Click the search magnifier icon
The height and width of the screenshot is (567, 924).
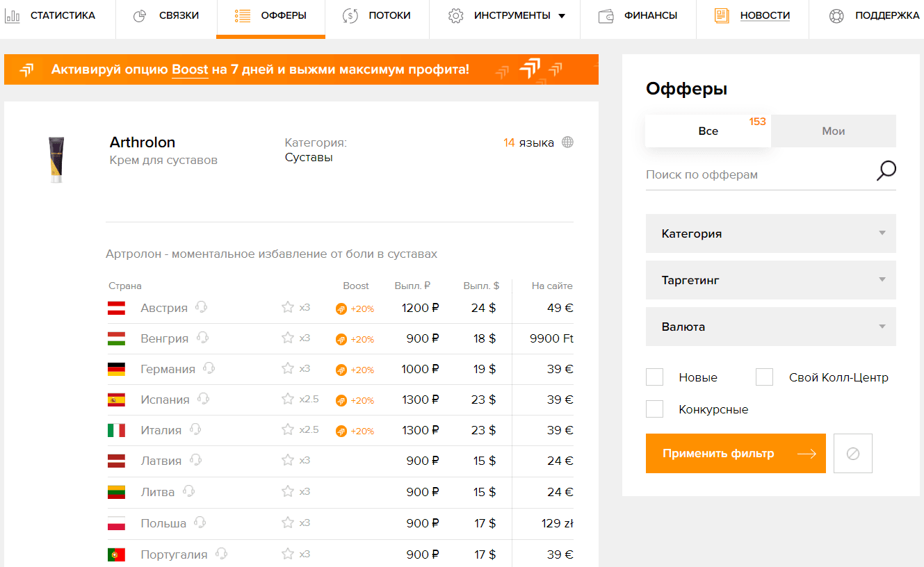click(x=886, y=171)
